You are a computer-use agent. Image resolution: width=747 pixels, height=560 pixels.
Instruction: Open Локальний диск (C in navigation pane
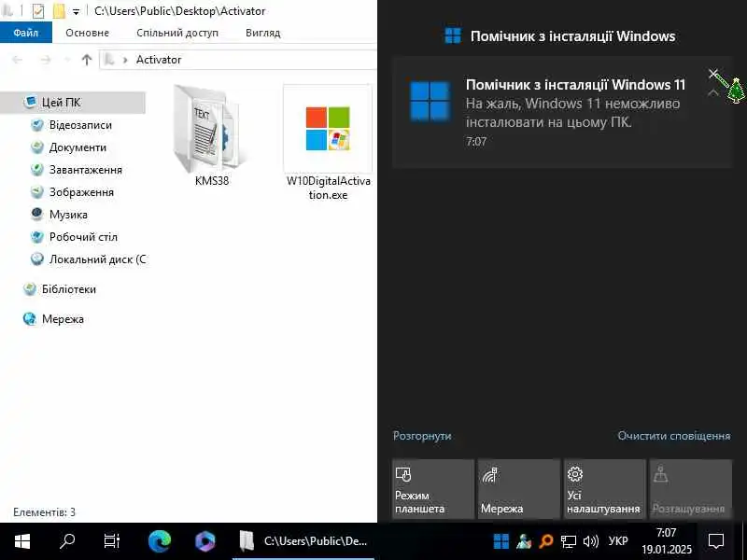(x=97, y=259)
